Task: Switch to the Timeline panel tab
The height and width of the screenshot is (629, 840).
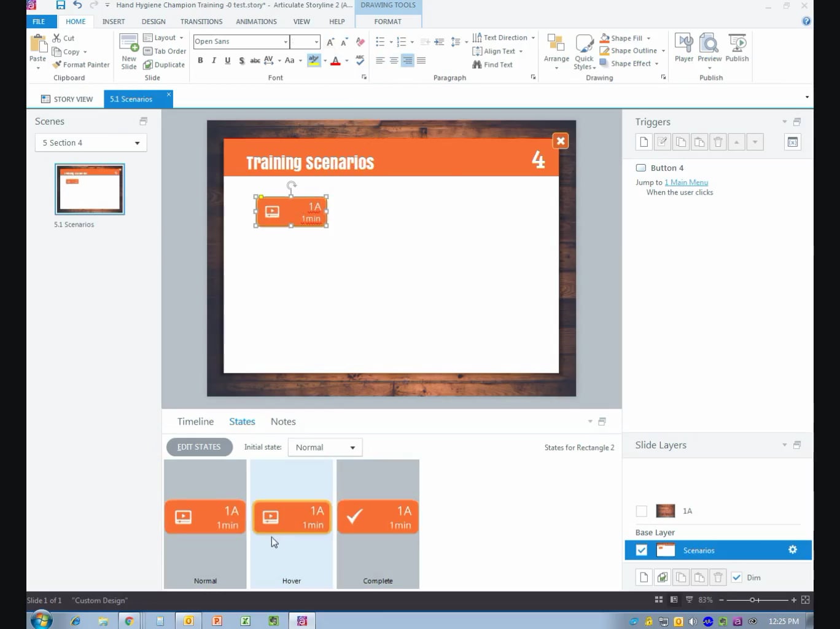Action: coord(195,421)
